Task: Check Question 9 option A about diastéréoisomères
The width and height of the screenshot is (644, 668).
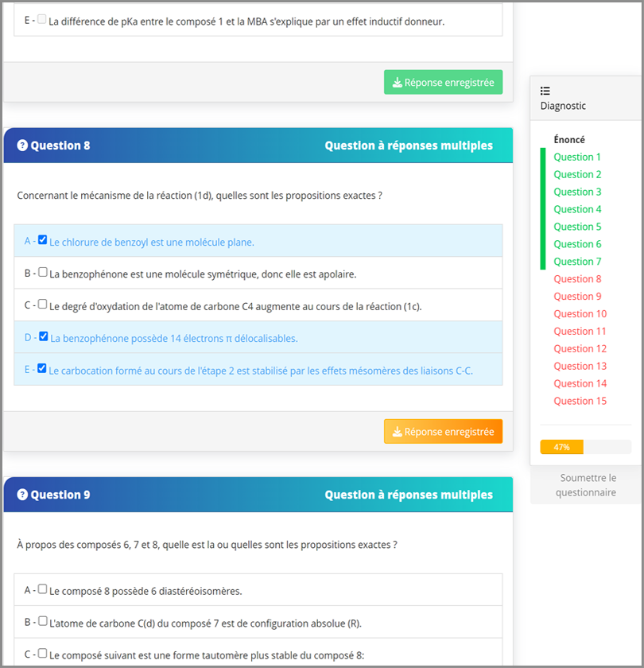Action: [x=43, y=589]
